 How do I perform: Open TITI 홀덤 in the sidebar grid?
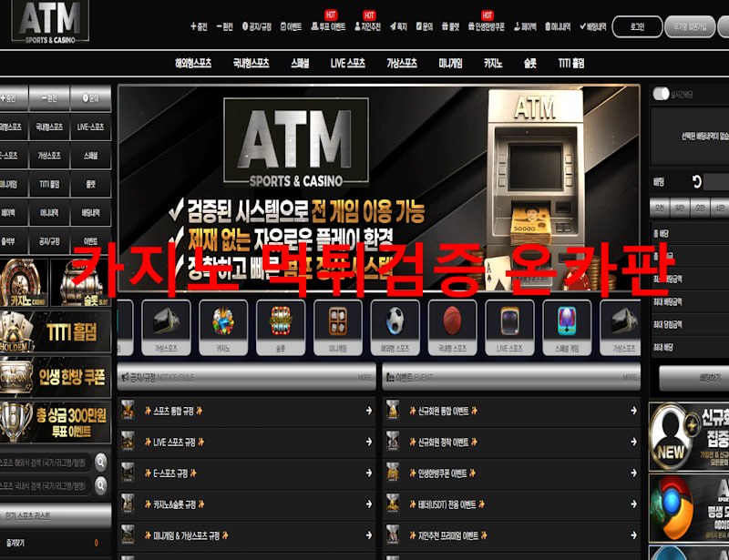coord(49,185)
